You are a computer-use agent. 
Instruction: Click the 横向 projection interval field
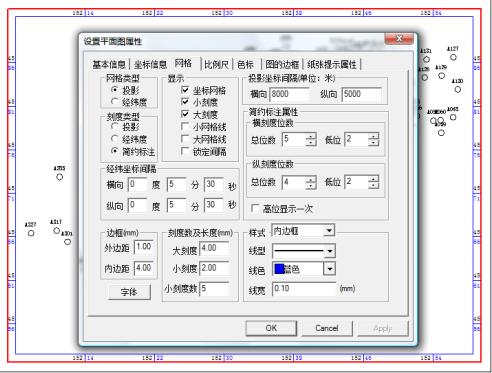pos(289,94)
